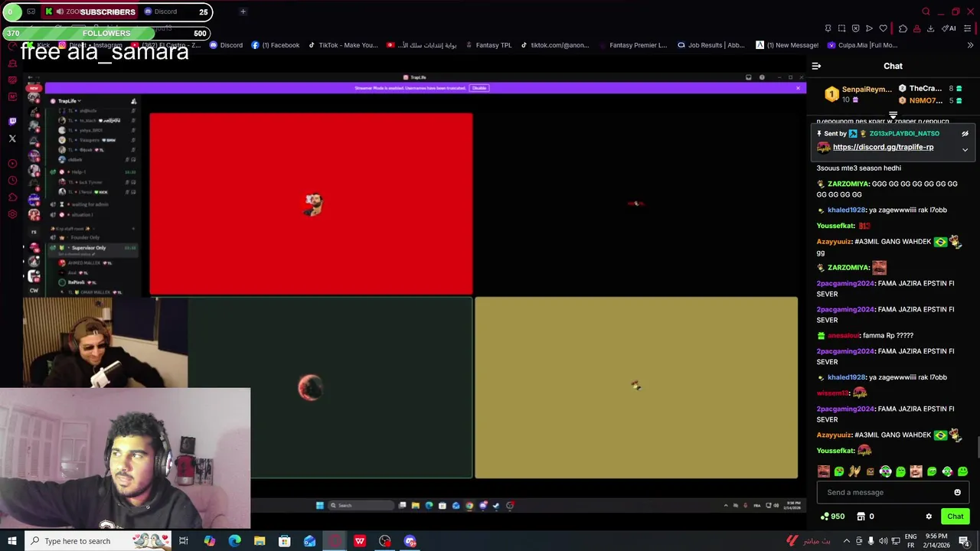Select Founder Only voice channel
This screenshot has width=980, height=551.
(84, 237)
